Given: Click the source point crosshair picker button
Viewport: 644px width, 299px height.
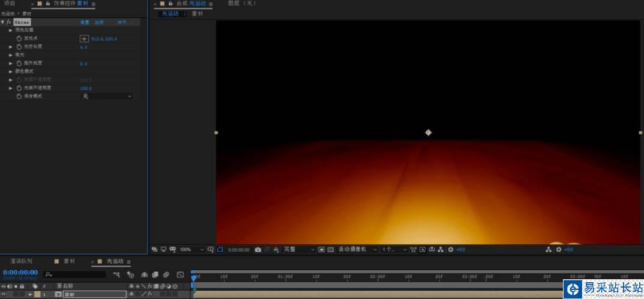Looking at the screenshot, I should (x=84, y=38).
